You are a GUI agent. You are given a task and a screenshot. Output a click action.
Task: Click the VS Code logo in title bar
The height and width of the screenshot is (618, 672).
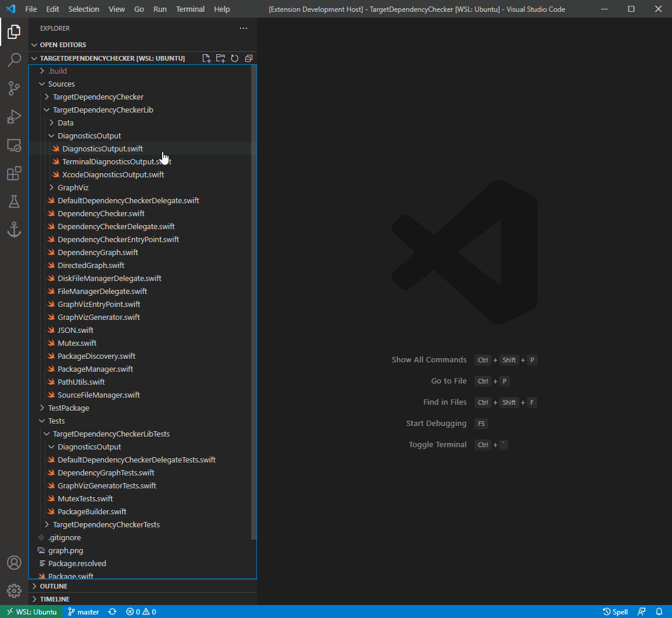(x=11, y=9)
